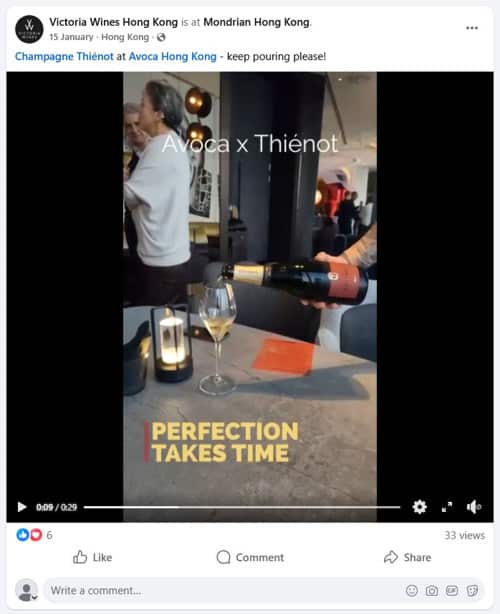This screenshot has height=614, width=500.
Task: Seek on the video progress bar
Action: [x=242, y=507]
